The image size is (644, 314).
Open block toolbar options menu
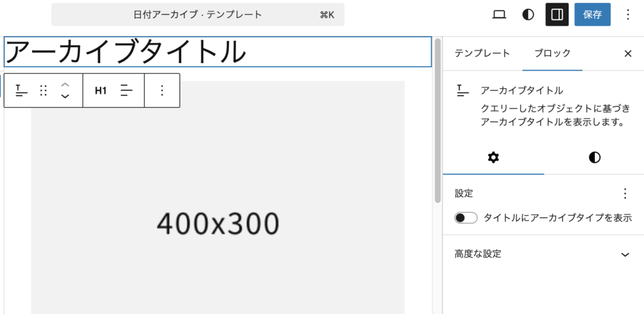[162, 91]
